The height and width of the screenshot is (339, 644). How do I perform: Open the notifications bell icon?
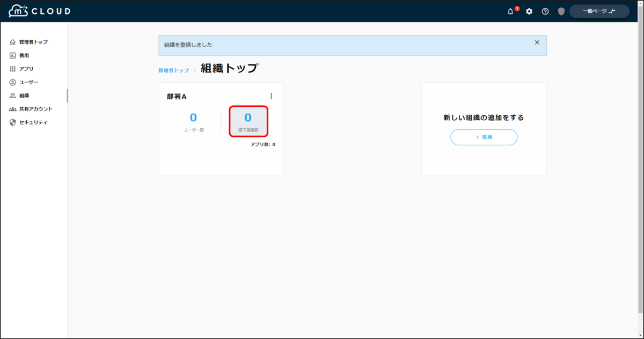click(x=511, y=11)
